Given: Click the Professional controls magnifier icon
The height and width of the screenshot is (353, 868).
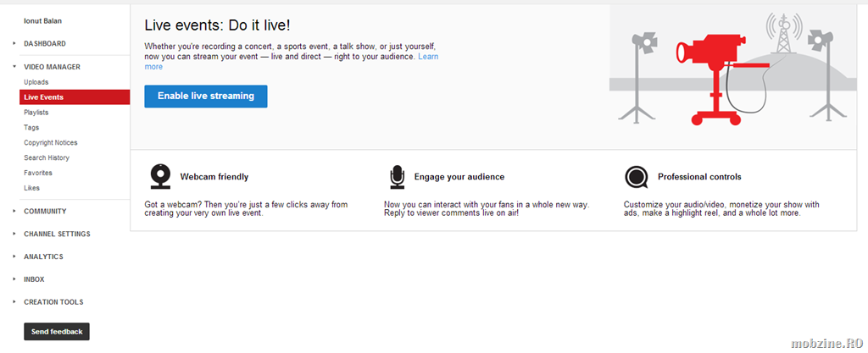Looking at the screenshot, I should point(636,177).
